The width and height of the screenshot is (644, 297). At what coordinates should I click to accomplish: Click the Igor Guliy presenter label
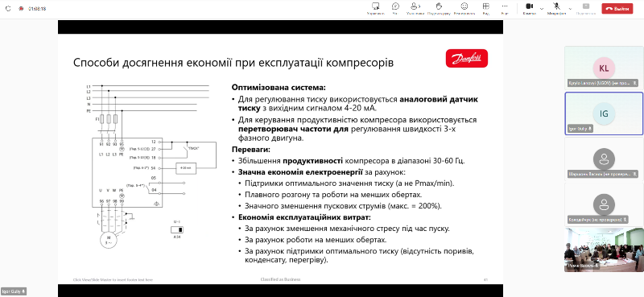[14, 291]
